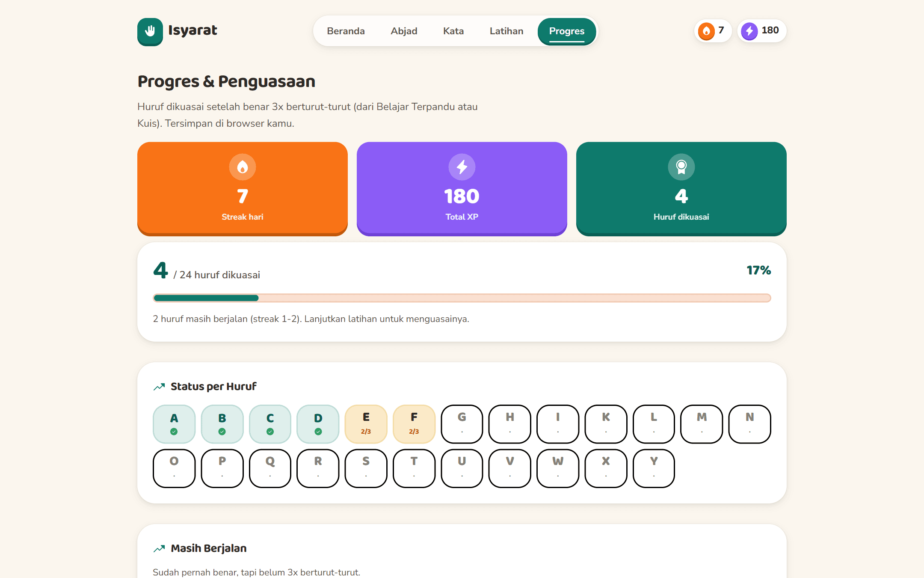Click the checkmark under letter C
Image resolution: width=924 pixels, height=578 pixels.
coord(270,432)
